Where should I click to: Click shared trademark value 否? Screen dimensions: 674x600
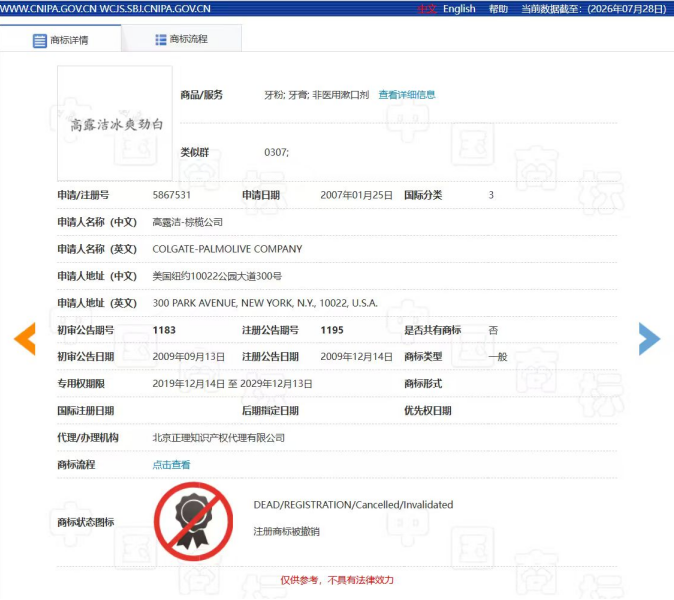point(493,330)
